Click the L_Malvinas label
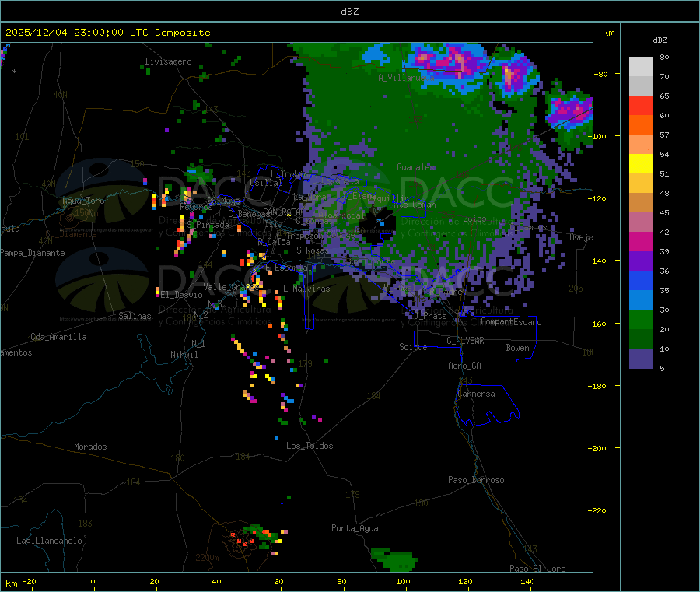This screenshot has height=592, width=700. coord(306,289)
